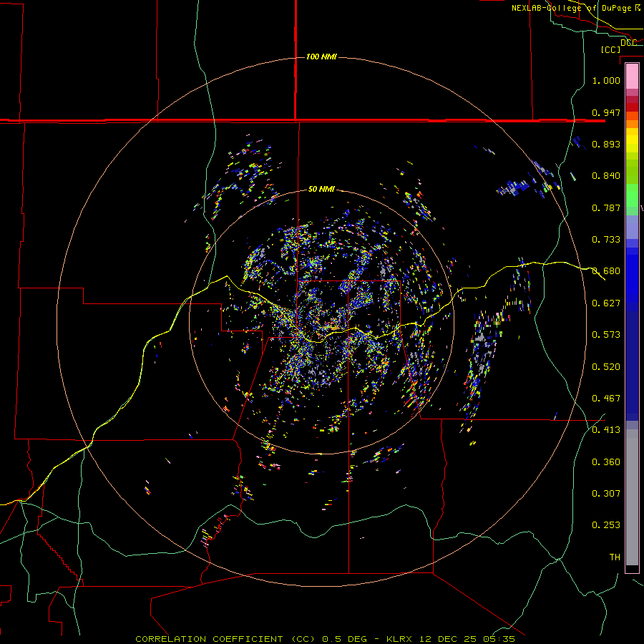
Task: Click the gray lower segment of color bar
Action: (x=632, y=497)
